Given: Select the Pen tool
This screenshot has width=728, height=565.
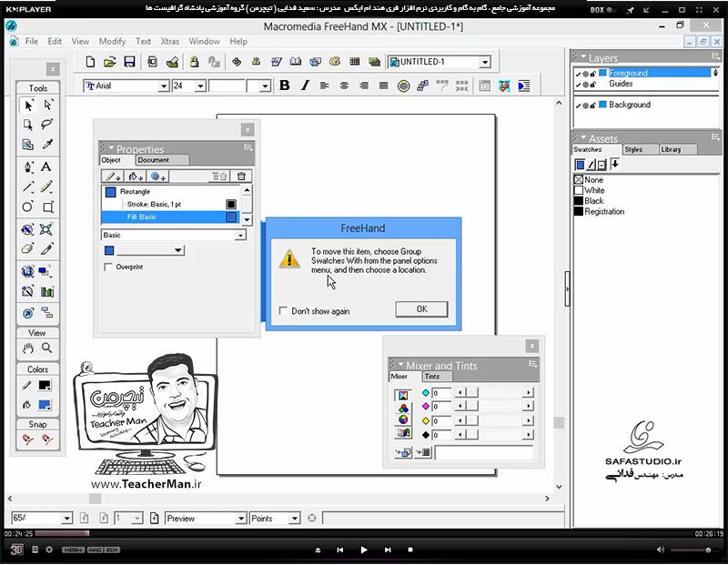Looking at the screenshot, I should point(28,166).
